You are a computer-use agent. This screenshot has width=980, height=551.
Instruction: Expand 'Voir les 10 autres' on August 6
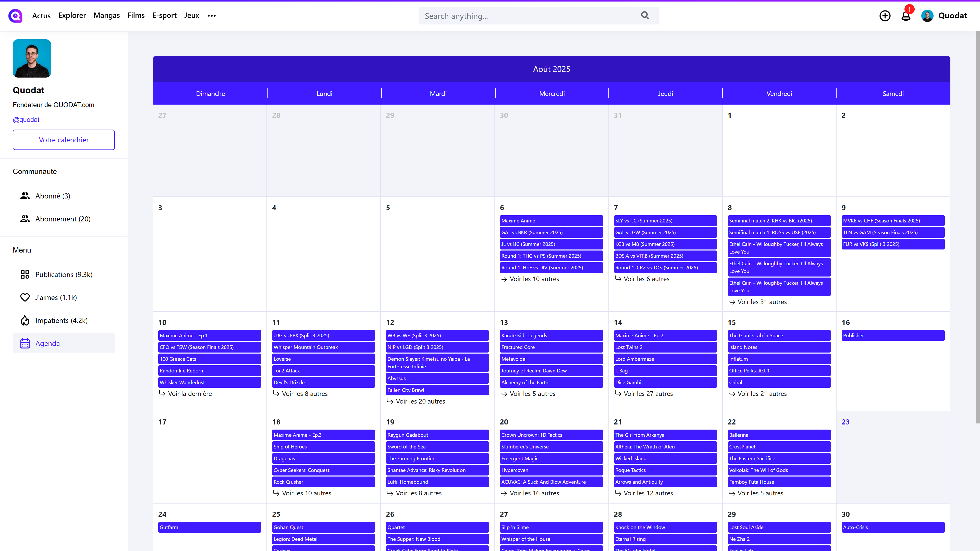(x=534, y=279)
